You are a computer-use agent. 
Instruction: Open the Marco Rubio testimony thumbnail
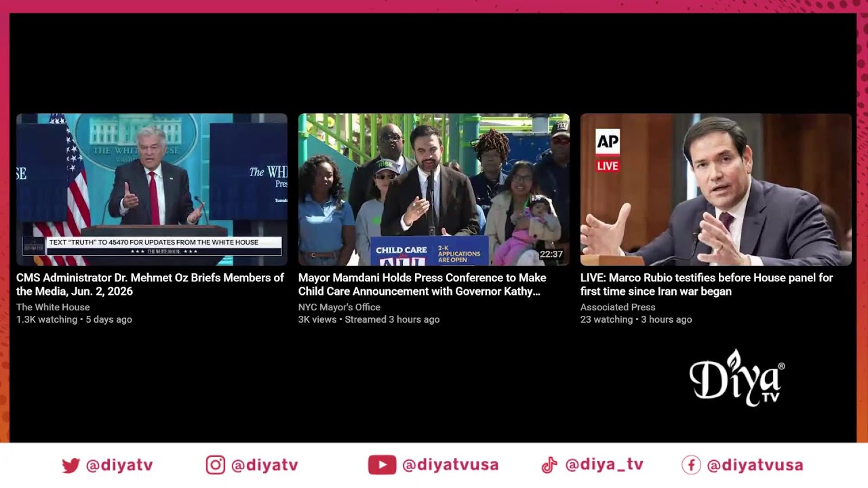716,189
